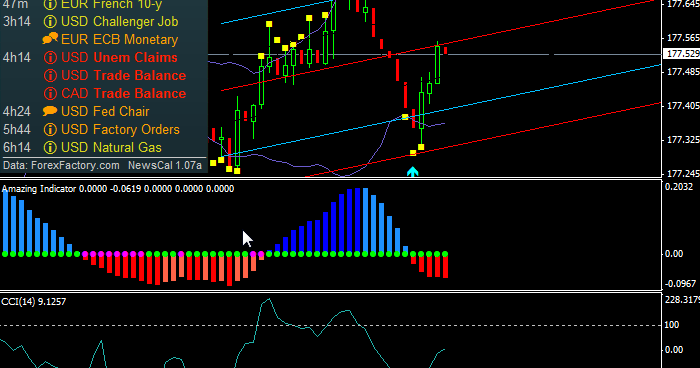Click the 100 level on CCI scale

(x=671, y=325)
